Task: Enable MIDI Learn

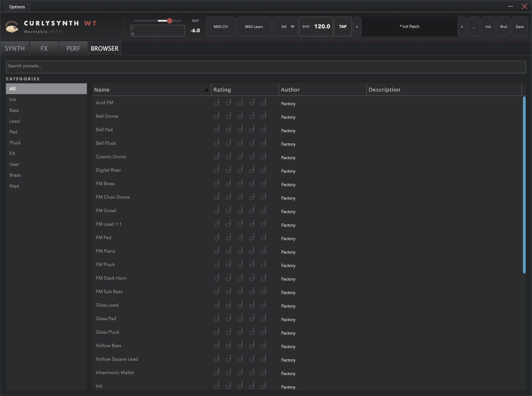Action: click(x=254, y=27)
